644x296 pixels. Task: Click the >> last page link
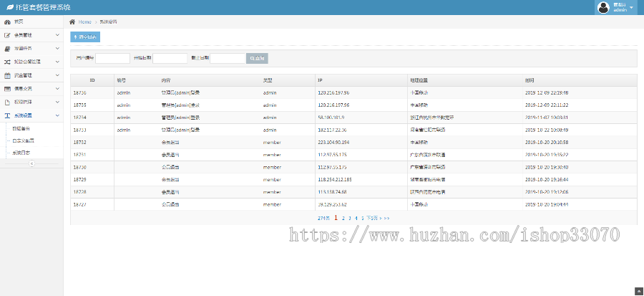tap(387, 219)
